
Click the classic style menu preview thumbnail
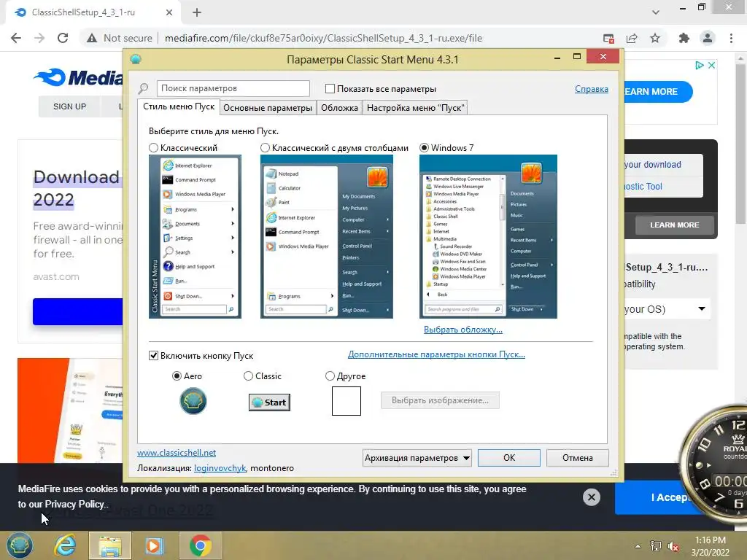pos(195,237)
